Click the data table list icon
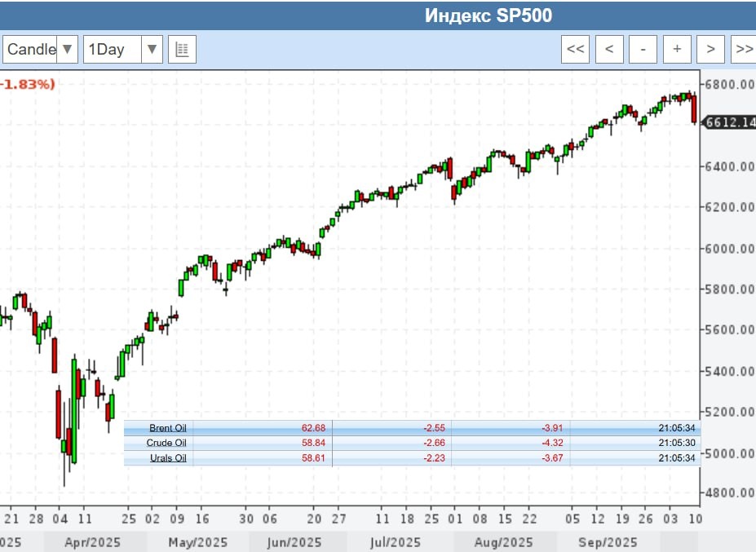Image resolution: width=756 pixels, height=552 pixels. pyautogui.click(x=182, y=49)
